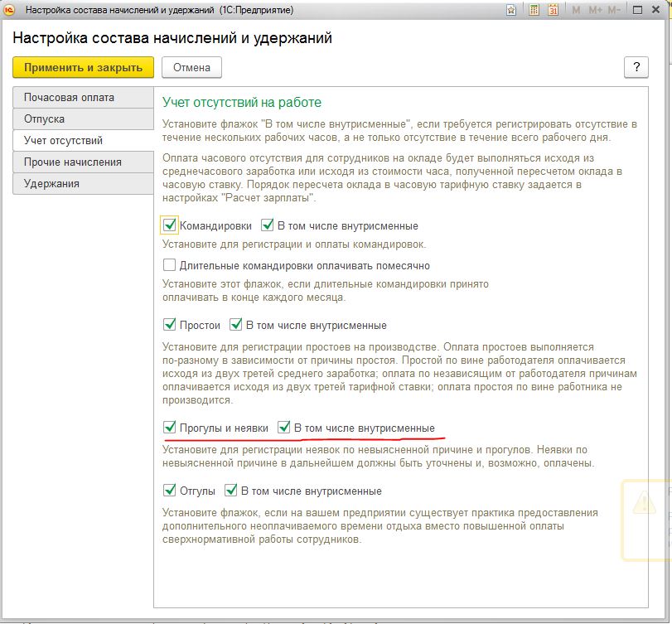The width and height of the screenshot is (672, 624).
Task: Add window to favorites star icon
Action: click(x=511, y=10)
